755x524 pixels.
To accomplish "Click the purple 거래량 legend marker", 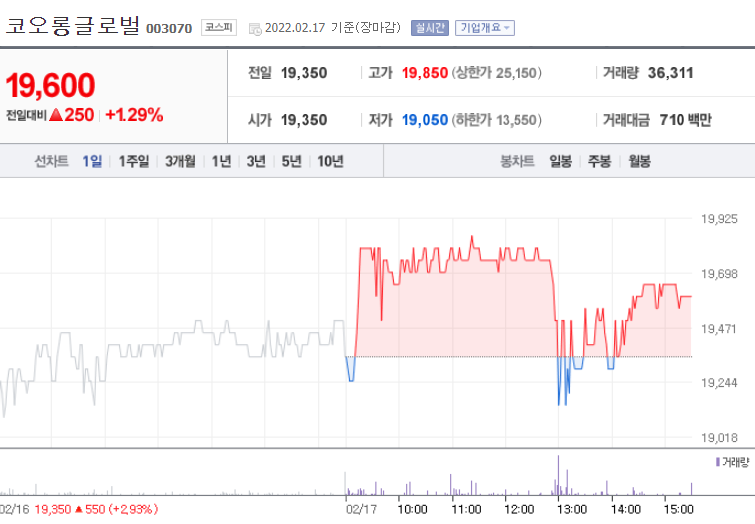I will 718,462.
